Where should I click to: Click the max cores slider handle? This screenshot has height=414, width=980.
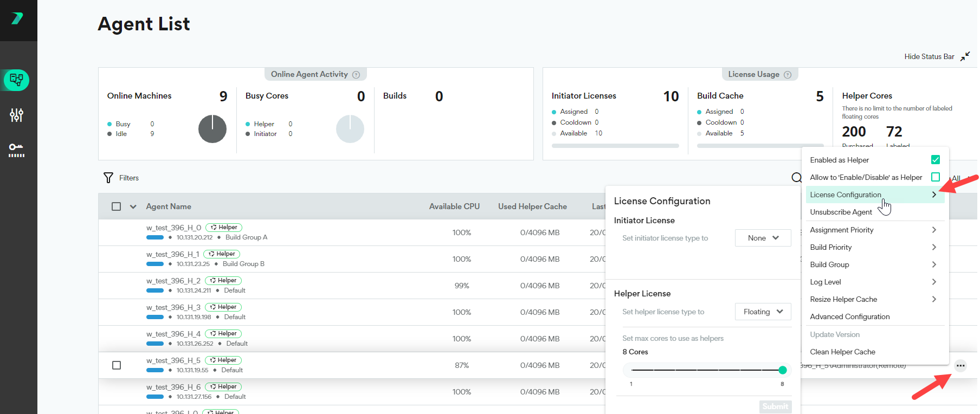[x=783, y=370]
